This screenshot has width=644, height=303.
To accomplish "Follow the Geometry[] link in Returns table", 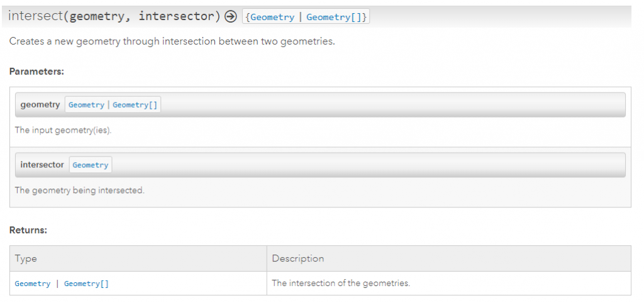I will (86, 284).
